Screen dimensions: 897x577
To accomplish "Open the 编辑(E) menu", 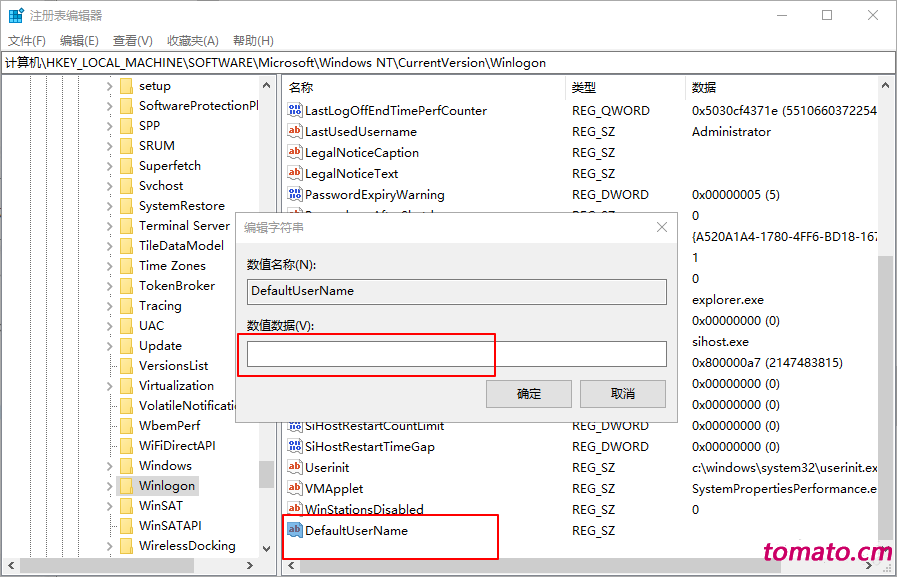I will [x=79, y=41].
